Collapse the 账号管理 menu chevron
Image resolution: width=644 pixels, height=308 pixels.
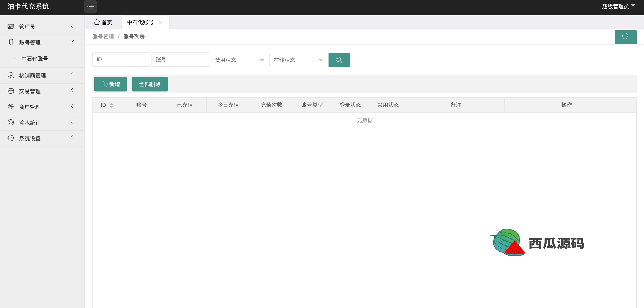72,41
